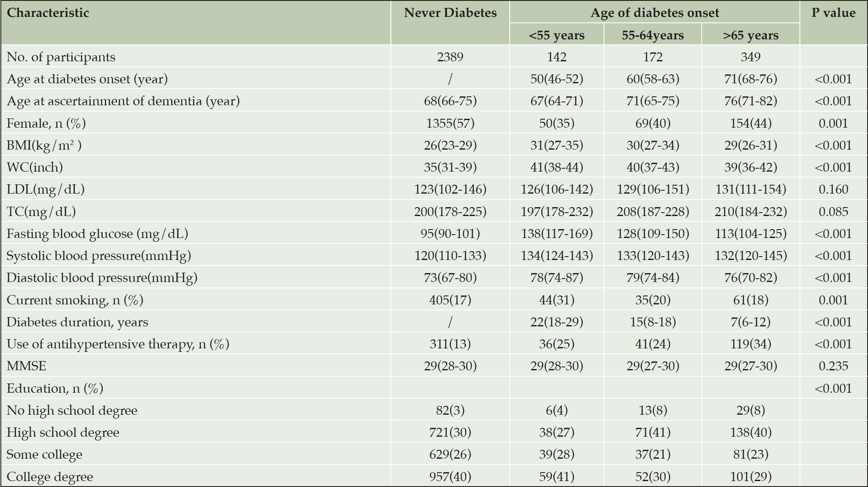Click the Fasting blood glucose row label

97,234
